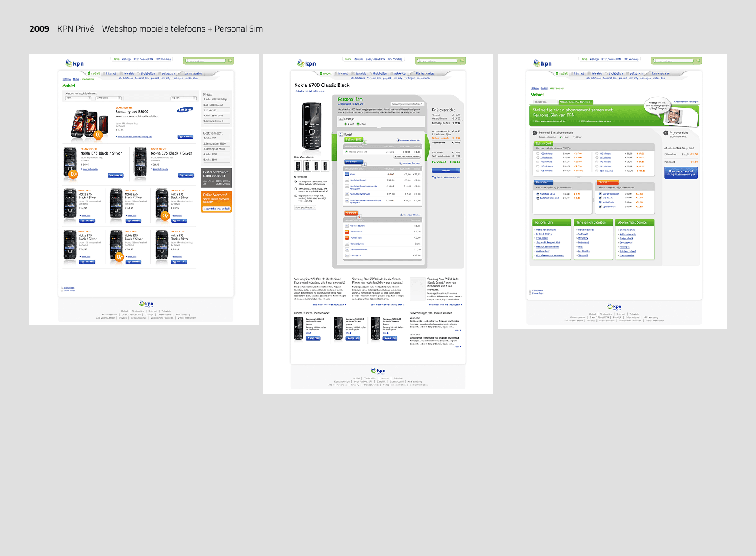Toggle the SMS Verdubbelaar checkbox on the Abonnementen page
Screen dimensions: 756x556
click(x=601, y=194)
